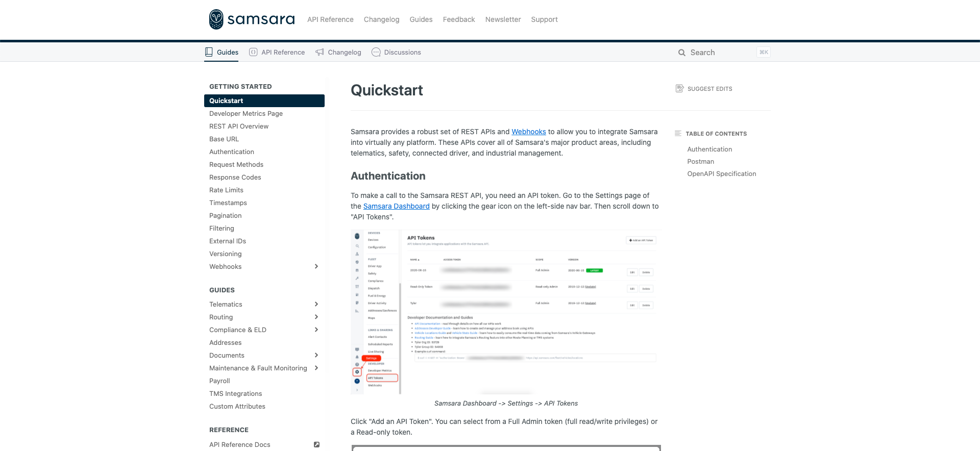Click the Guides book icon
The height and width of the screenshot is (451, 980).
click(x=209, y=52)
